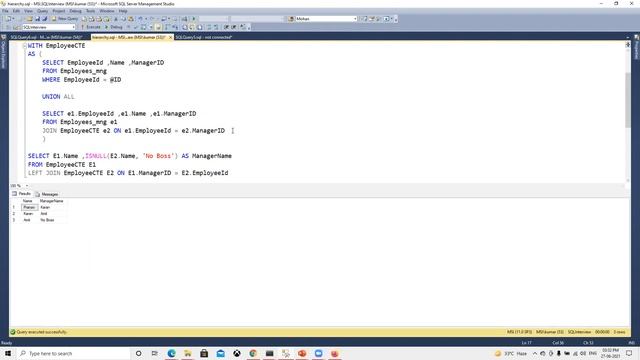Switch to the not connected SQLQuery tab

204,37
